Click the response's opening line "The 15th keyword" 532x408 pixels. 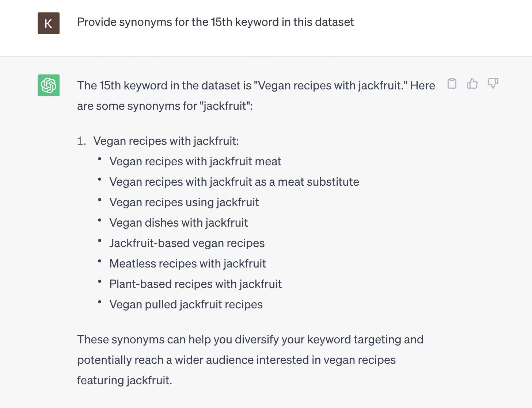(256, 85)
